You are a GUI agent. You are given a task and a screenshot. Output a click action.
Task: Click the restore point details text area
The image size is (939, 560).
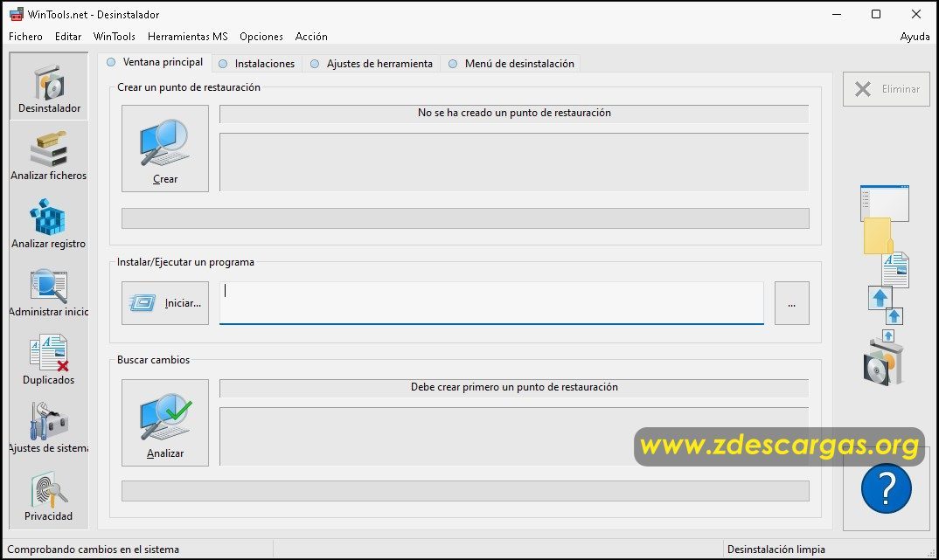(514, 162)
